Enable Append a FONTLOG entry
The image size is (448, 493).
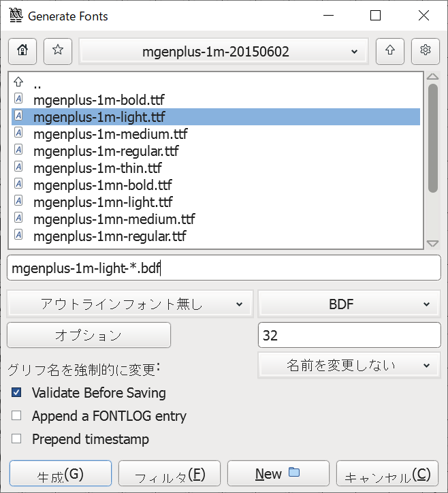[16, 415]
